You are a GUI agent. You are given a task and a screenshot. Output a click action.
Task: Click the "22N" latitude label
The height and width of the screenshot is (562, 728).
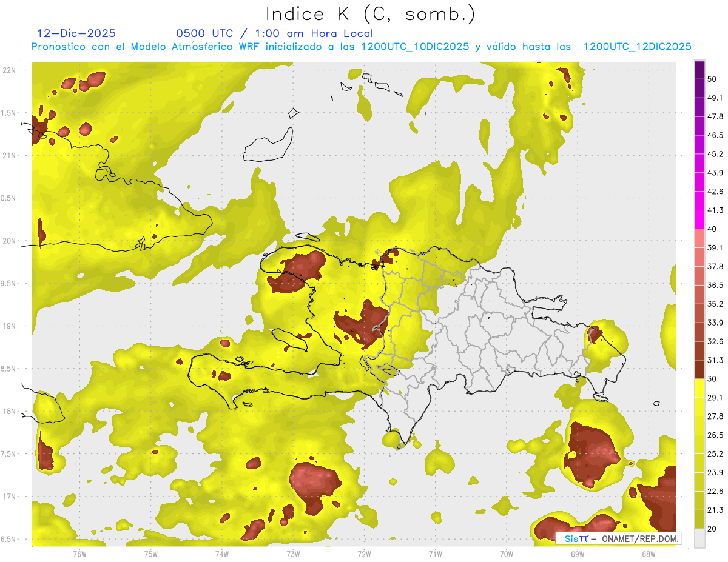[x=9, y=70]
